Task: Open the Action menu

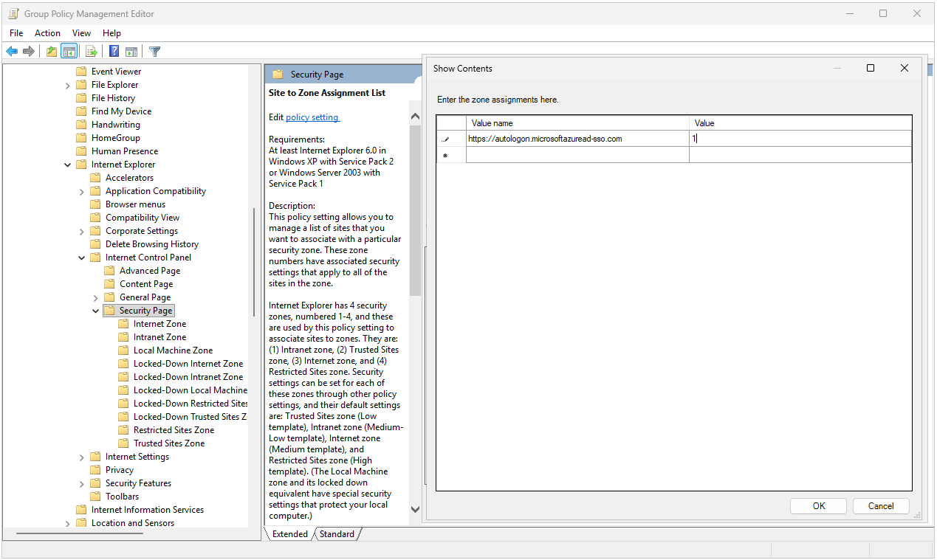Action: 47,33
